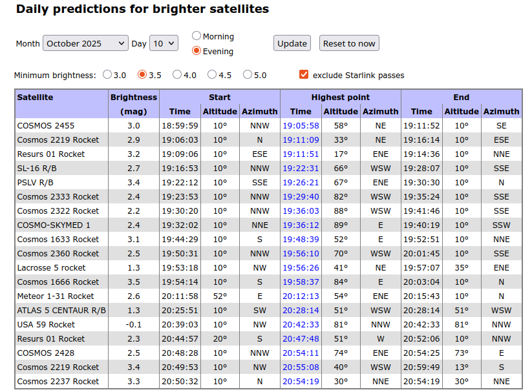Open PSLV R/B pass link 19:26:21
The image size is (532, 392).
(301, 183)
